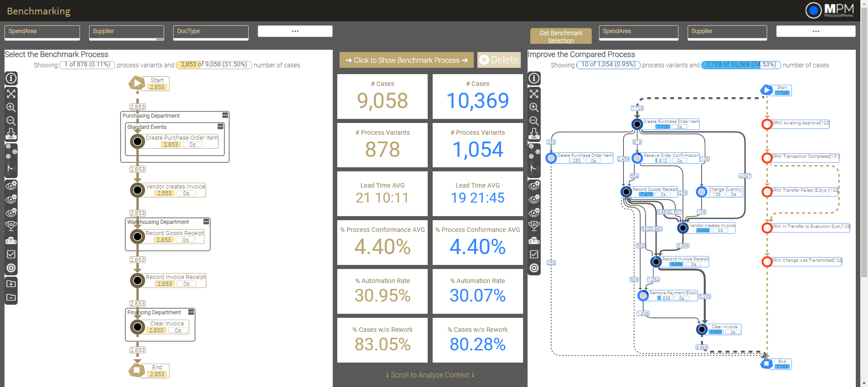Image resolution: width=868 pixels, height=387 pixels.
Task: Toggle checkbox icon in benchmark toolbar
Action: pos(11,254)
